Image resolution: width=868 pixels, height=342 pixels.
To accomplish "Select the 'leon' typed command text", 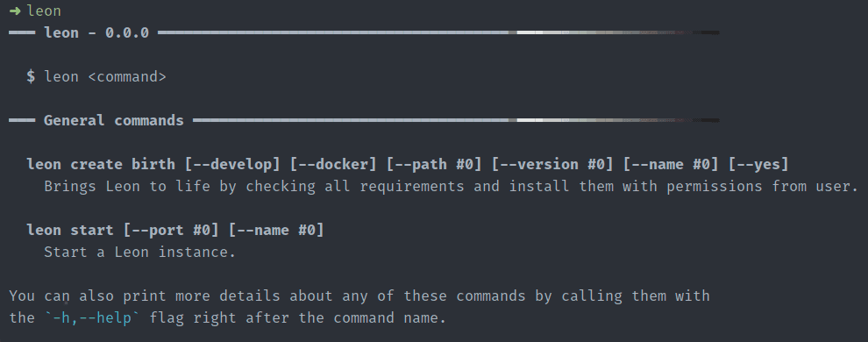I will pyautogui.click(x=44, y=11).
